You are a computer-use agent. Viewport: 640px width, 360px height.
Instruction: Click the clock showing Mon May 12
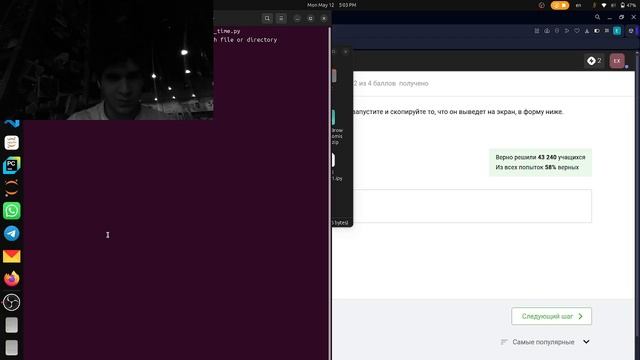click(331, 5)
